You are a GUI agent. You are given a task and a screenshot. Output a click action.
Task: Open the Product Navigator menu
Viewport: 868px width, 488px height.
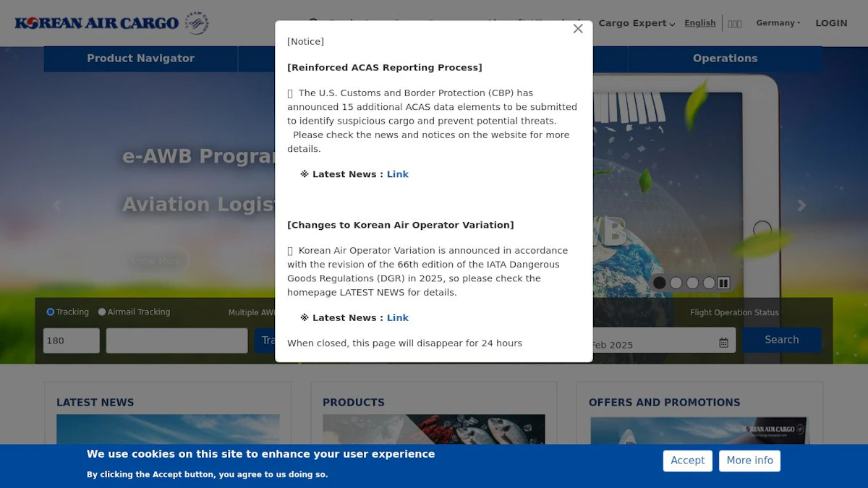140,59
